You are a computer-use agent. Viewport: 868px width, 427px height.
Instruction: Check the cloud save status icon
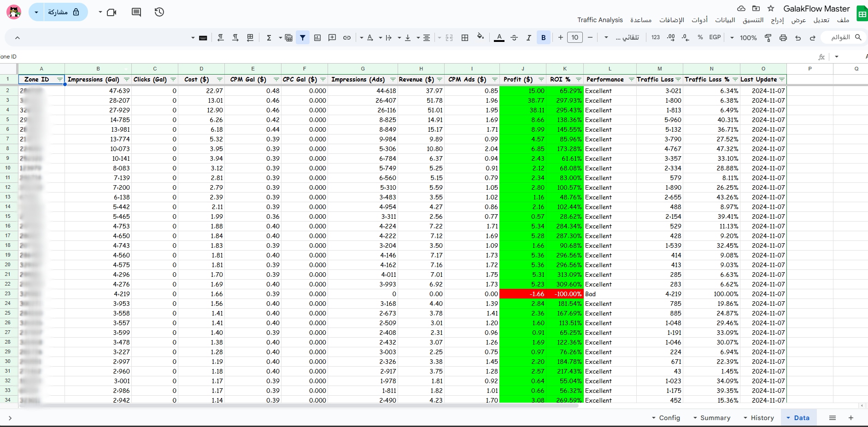point(741,9)
